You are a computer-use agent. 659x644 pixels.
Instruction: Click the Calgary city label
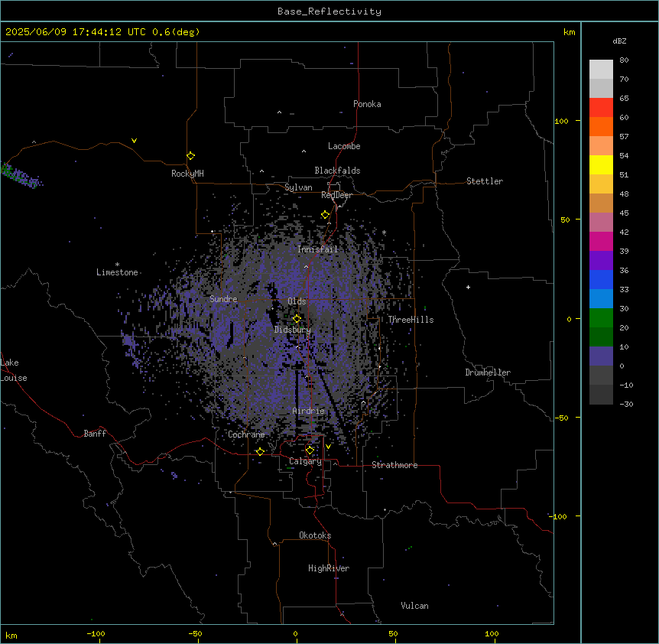[305, 461]
